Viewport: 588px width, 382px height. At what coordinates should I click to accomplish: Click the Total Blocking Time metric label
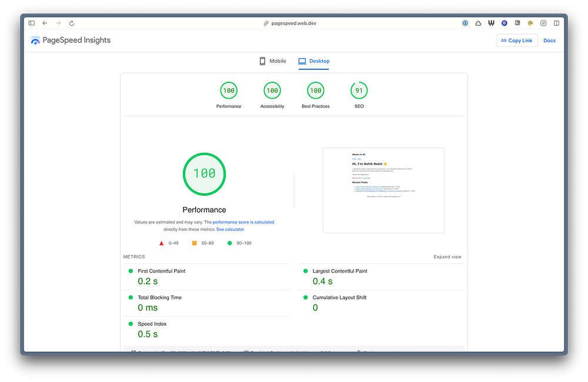click(x=160, y=297)
